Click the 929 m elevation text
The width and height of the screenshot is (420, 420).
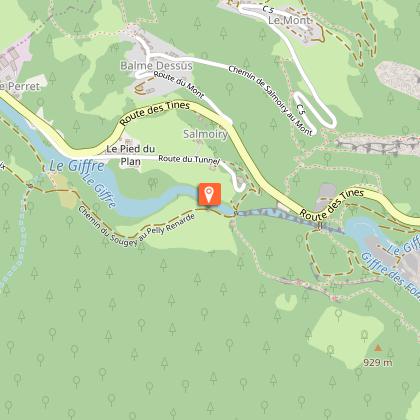[x=378, y=362]
